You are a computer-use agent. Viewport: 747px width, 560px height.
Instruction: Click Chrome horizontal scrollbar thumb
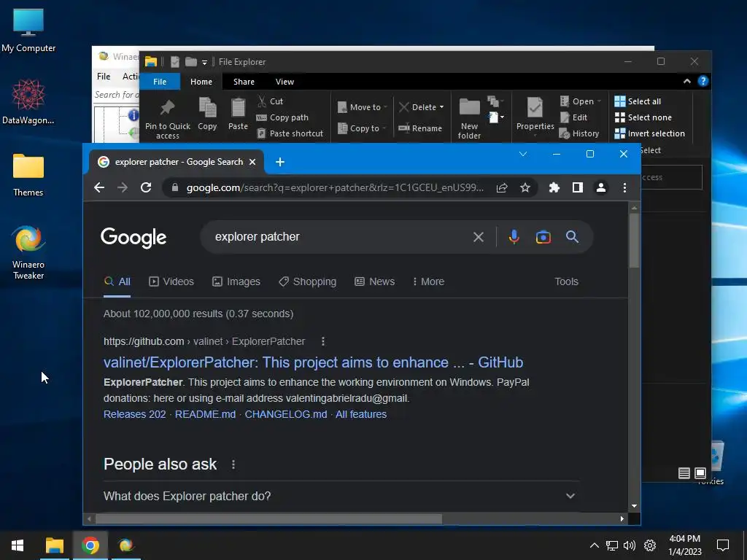coord(268,518)
